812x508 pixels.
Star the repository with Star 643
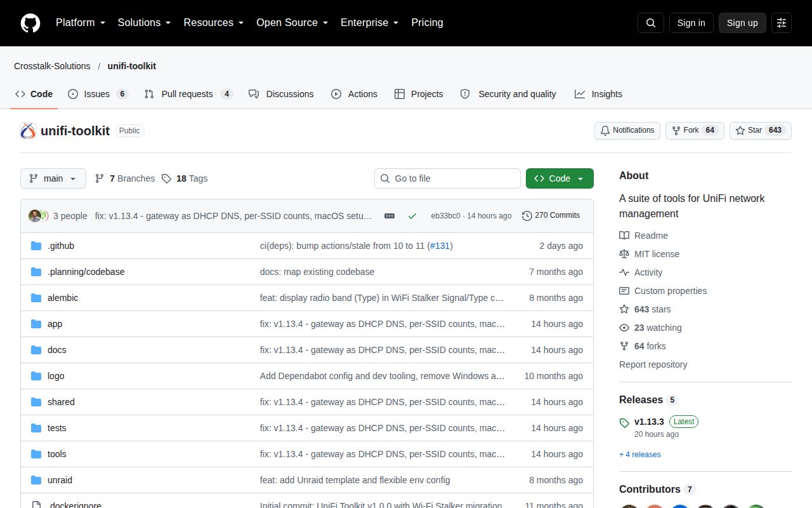tap(761, 131)
